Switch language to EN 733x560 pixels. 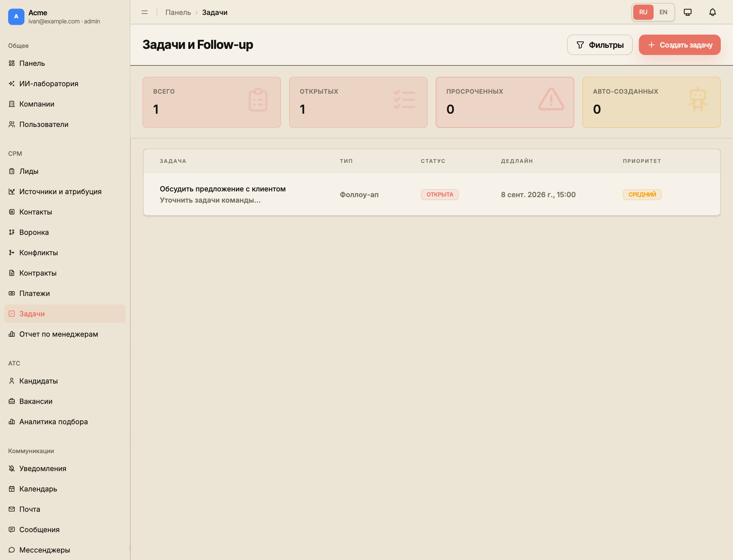[x=663, y=12]
